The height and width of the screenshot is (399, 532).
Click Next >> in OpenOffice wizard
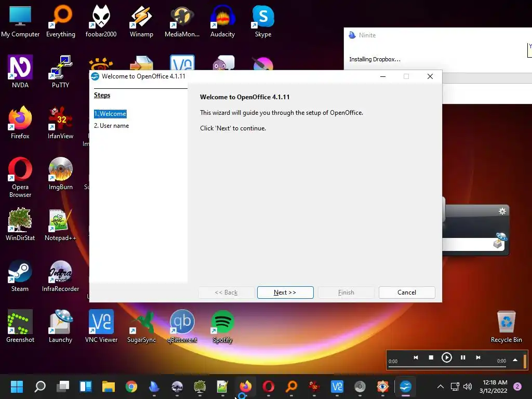coord(285,292)
